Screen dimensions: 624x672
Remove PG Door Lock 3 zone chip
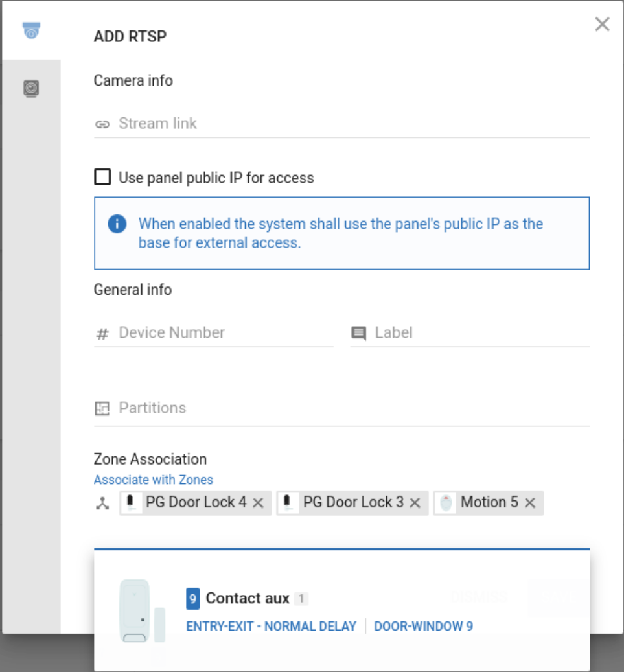(x=415, y=503)
